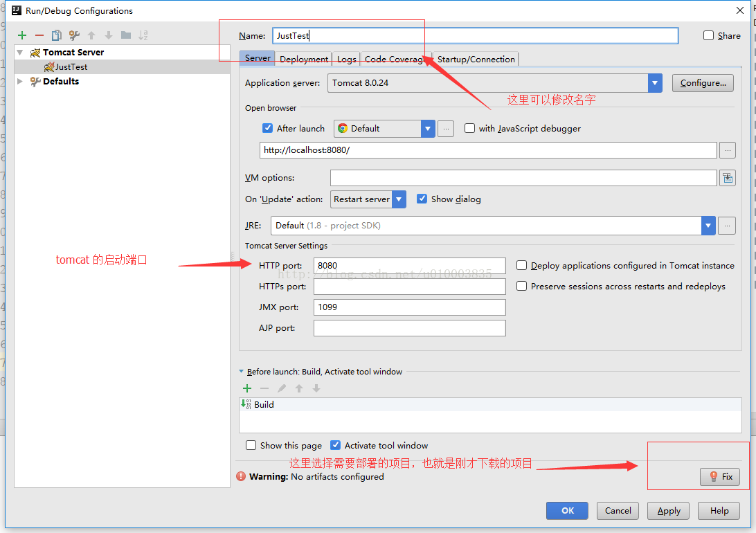The height and width of the screenshot is (533, 756).
Task: Copy configuration icon in left toolbar
Action: coord(56,35)
